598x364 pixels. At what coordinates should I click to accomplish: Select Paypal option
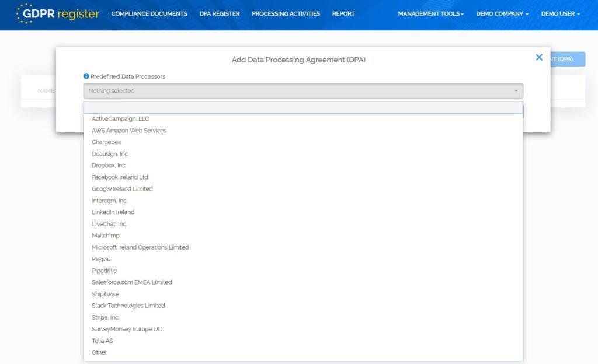[303, 259]
